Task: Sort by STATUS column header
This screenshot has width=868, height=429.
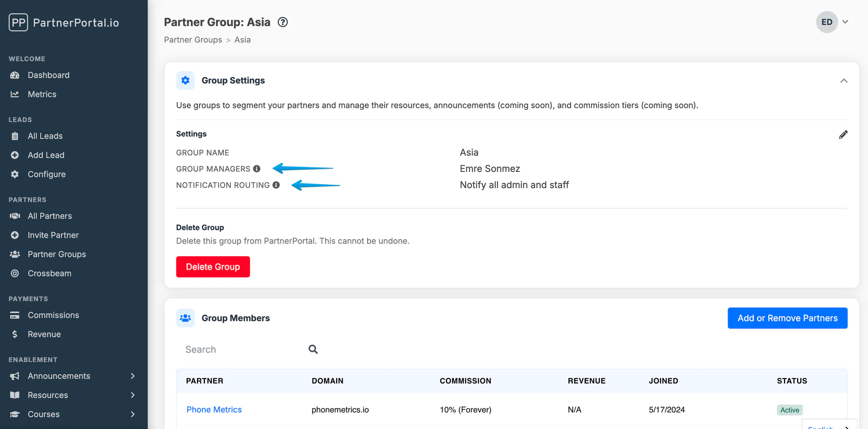Action: 792,381
